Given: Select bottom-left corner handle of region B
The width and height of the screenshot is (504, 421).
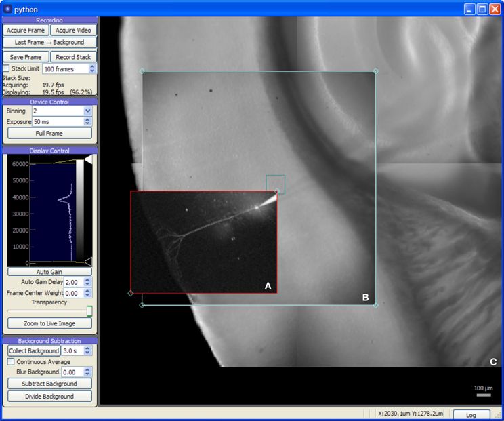Looking at the screenshot, I should pyautogui.click(x=142, y=305).
